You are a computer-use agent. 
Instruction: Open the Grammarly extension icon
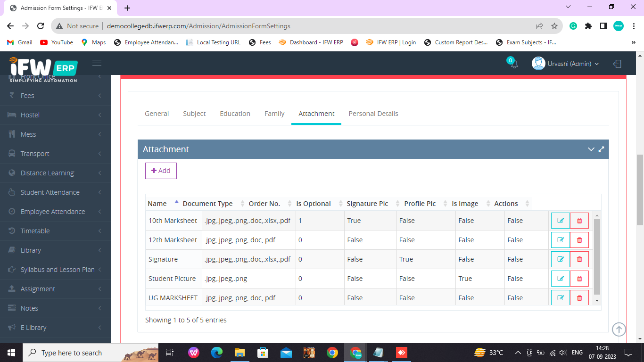(x=573, y=26)
